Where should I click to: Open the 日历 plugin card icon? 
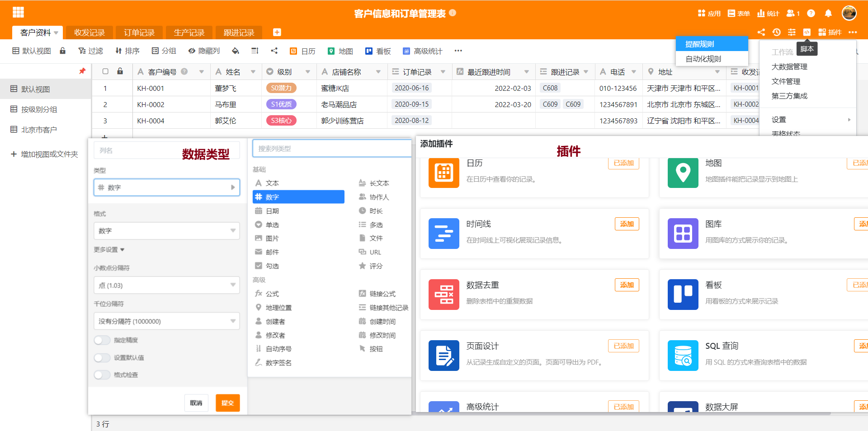point(443,172)
